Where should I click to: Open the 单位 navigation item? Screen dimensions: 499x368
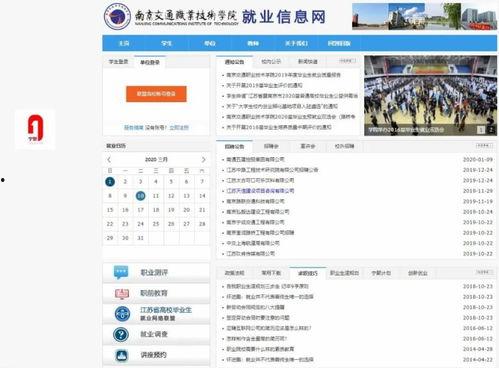210,43
